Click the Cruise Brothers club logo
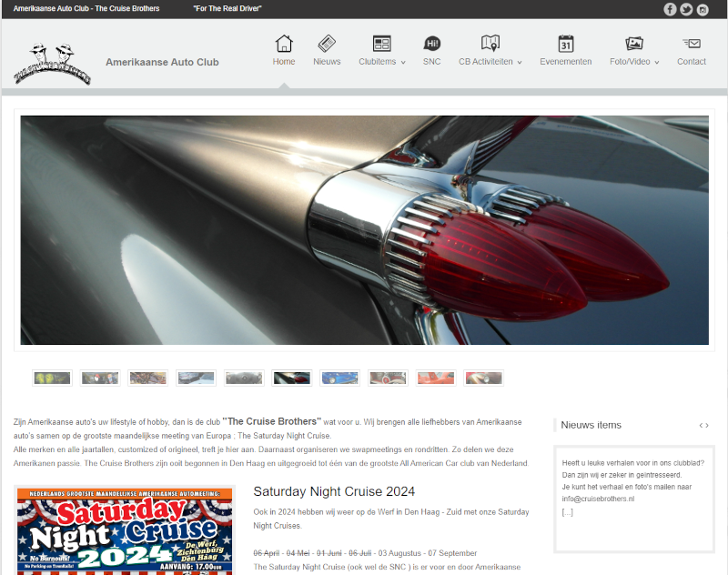Image resolution: width=728 pixels, height=575 pixels. [52, 63]
